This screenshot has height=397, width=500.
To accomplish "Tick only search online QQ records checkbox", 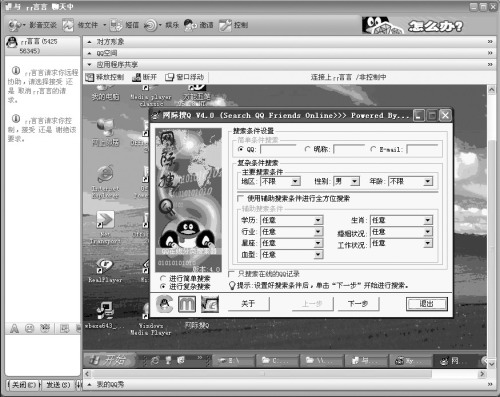I will [231, 274].
